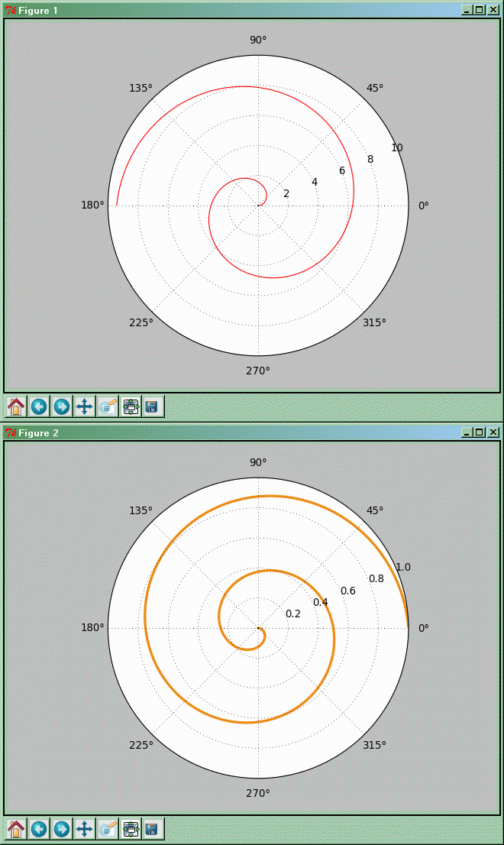
Task: Open Configure subplots in Figure 2
Action: click(131, 829)
